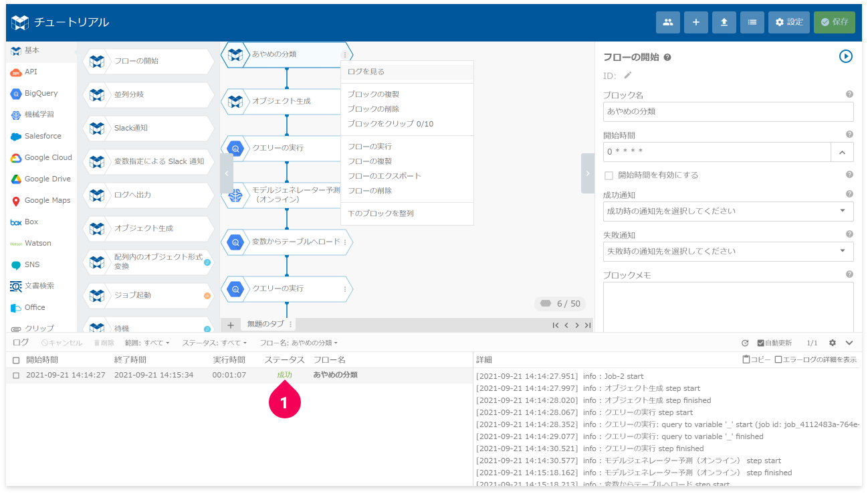Select SNS category in sidebar

tap(41, 264)
